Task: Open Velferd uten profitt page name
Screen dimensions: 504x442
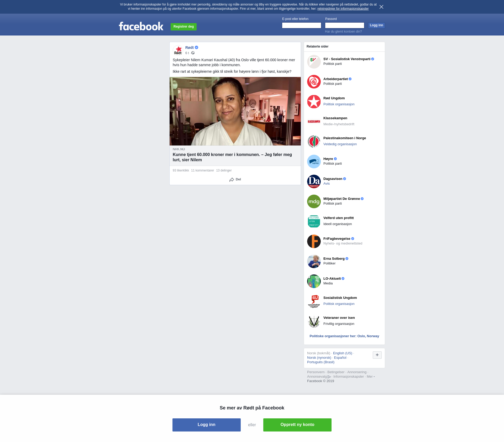Action: click(339, 218)
